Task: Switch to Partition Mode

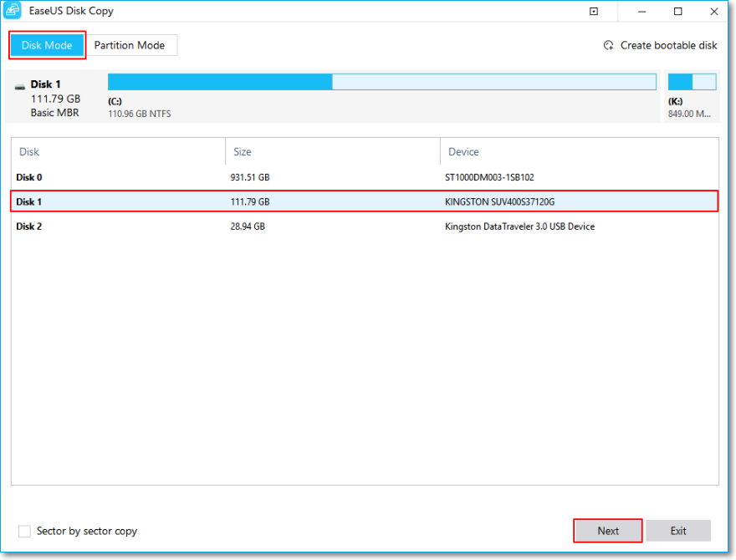Action: tap(131, 45)
